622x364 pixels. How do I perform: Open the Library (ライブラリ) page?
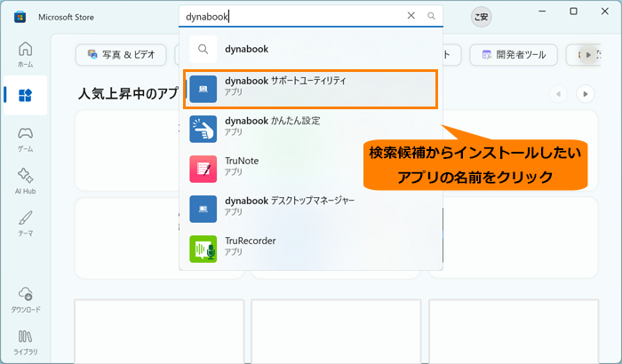coord(26,342)
